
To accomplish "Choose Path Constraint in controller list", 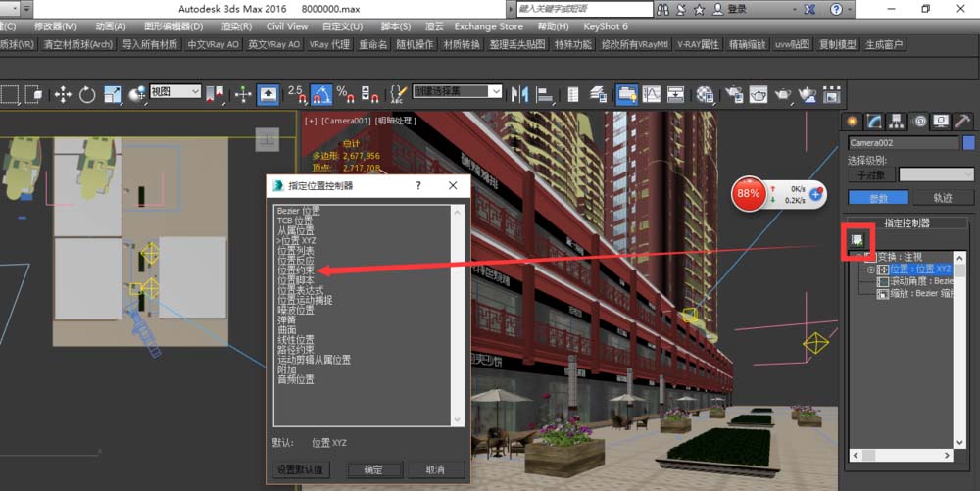I will 296,350.
